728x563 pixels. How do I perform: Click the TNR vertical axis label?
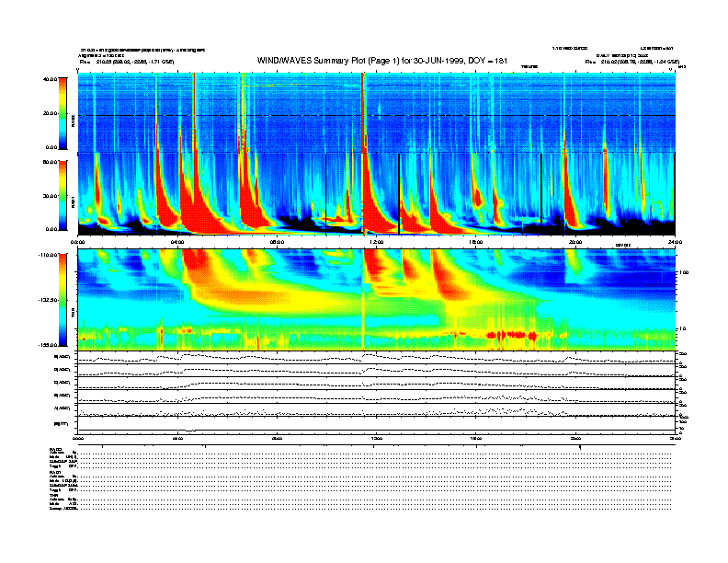[x=73, y=315]
